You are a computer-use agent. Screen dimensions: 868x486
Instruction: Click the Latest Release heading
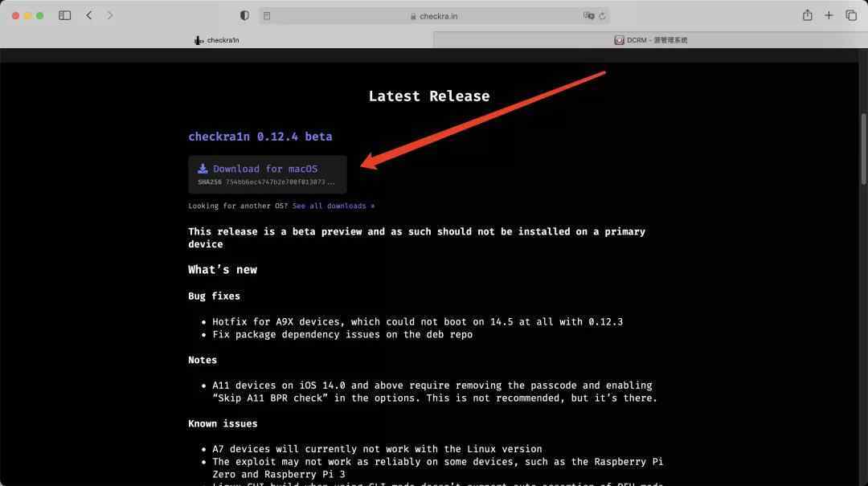coord(429,96)
